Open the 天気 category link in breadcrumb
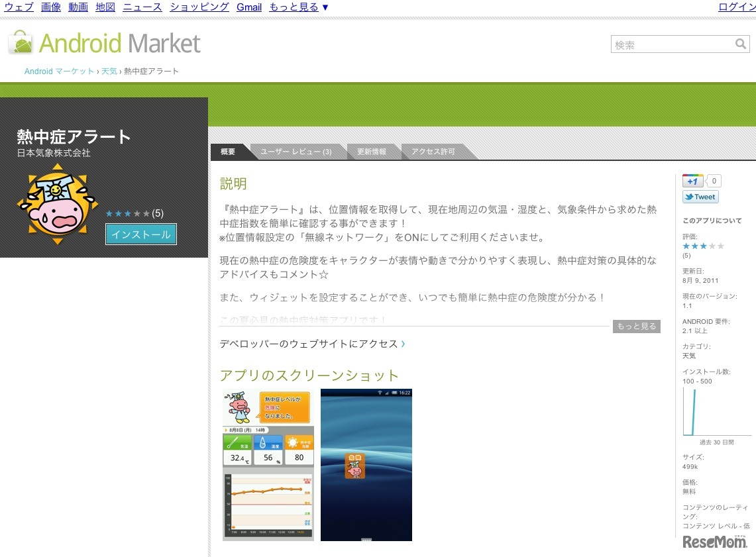Viewport: 756px width, 557px height. pyautogui.click(x=109, y=70)
